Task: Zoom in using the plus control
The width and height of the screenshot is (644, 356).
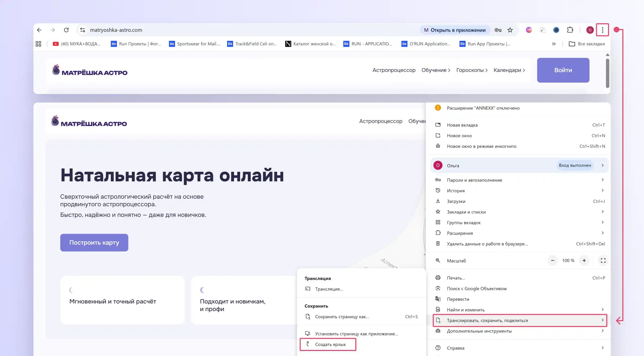Action: tap(584, 261)
